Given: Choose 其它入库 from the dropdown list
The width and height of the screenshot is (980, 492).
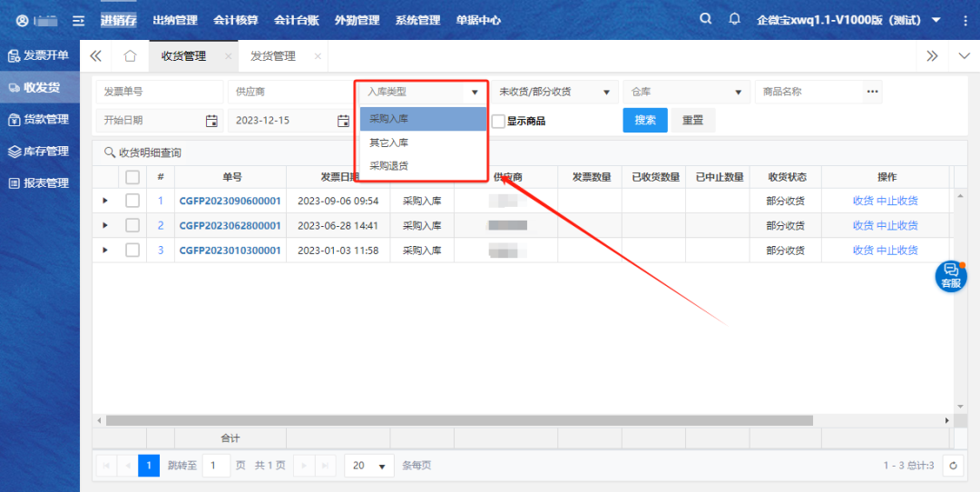Looking at the screenshot, I should coord(389,143).
